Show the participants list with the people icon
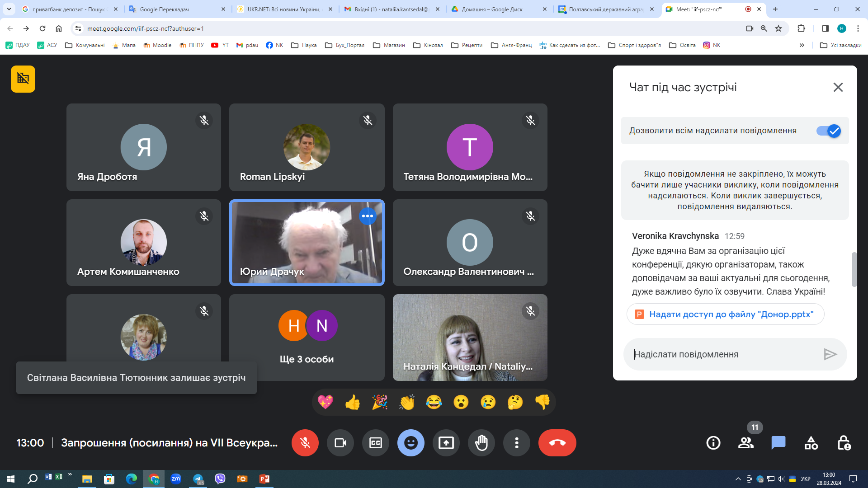The height and width of the screenshot is (488, 868). click(746, 443)
